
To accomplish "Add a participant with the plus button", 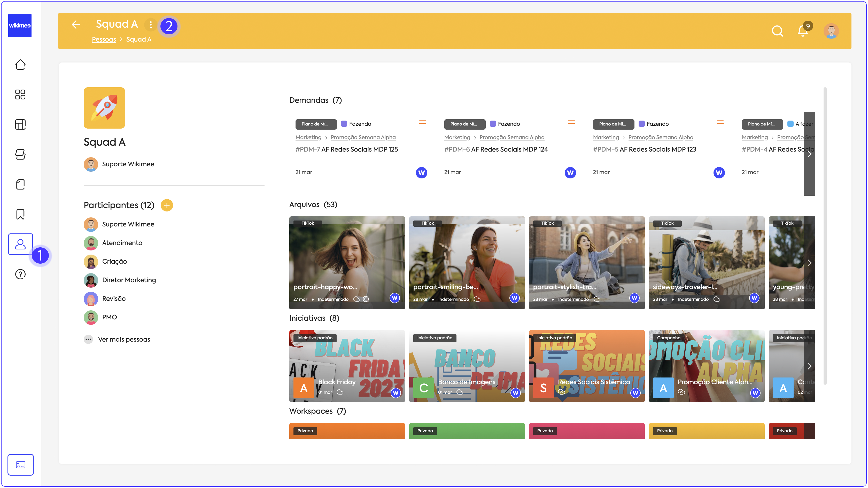I will click(166, 205).
